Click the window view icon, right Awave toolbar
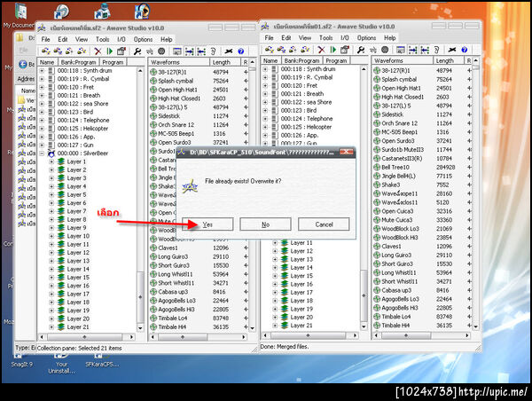 pos(401,50)
